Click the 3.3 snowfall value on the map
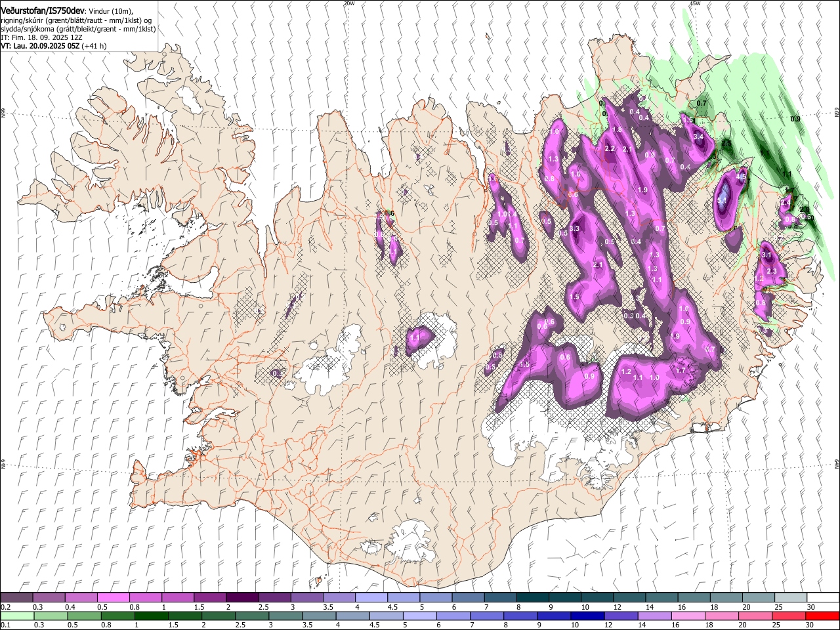 pos(575,228)
